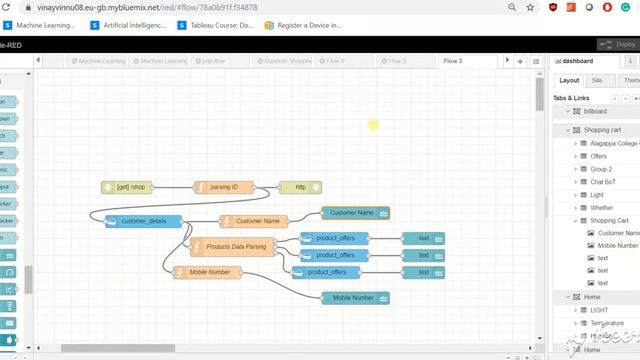Expand the Light group under Shopping cart
This screenshot has width=640, height=360.
[576, 195]
